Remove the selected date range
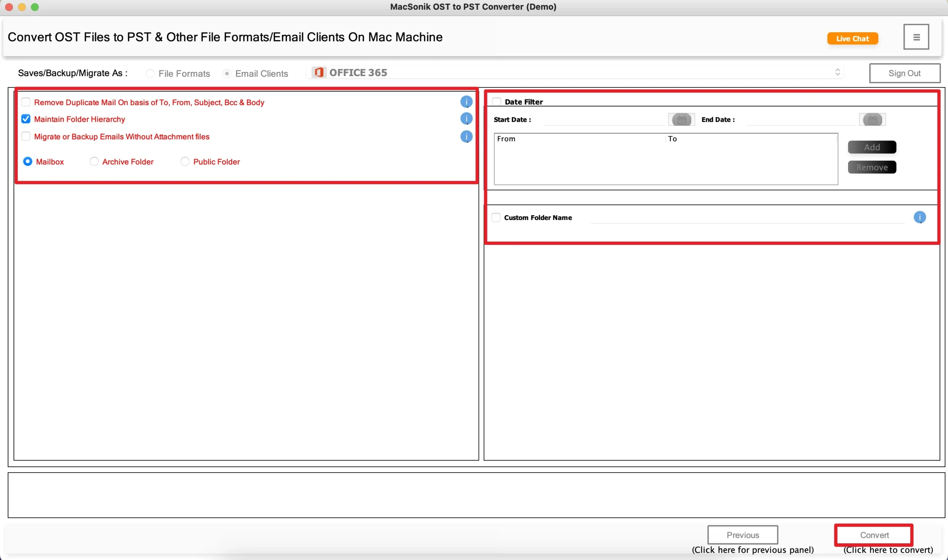This screenshot has height=560, width=948. pyautogui.click(x=872, y=167)
